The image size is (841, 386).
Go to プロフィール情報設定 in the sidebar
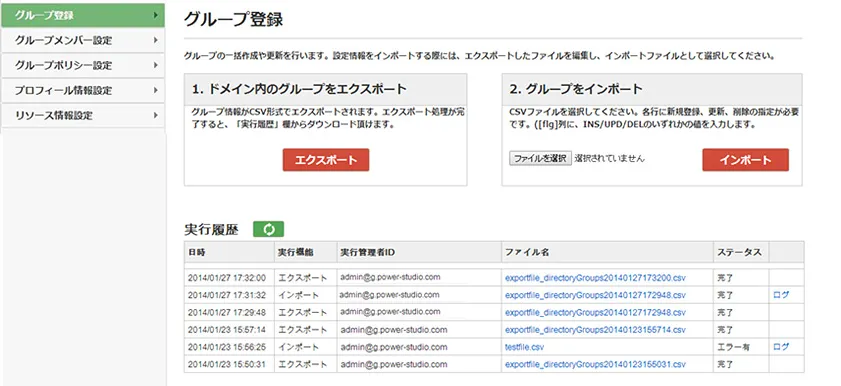pyautogui.click(x=83, y=90)
